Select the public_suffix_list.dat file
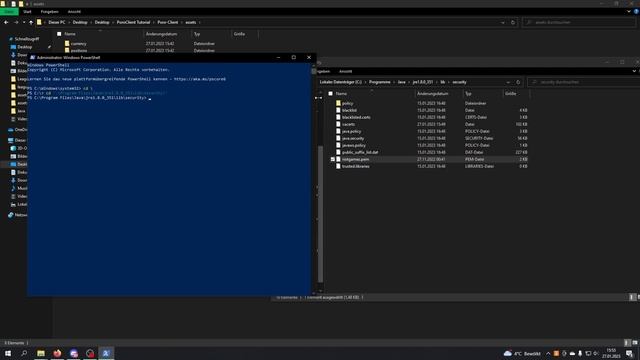Viewport: 640px width, 360px height. (360, 152)
